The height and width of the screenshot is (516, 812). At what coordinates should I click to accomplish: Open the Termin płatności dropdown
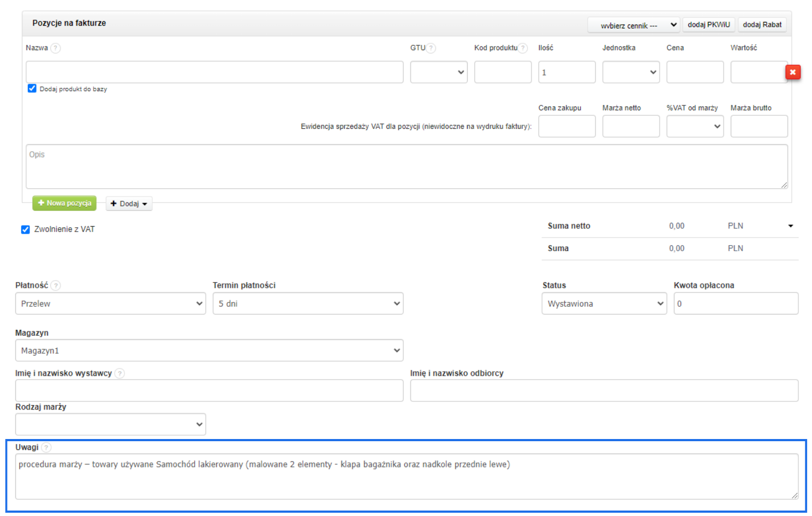[308, 304]
